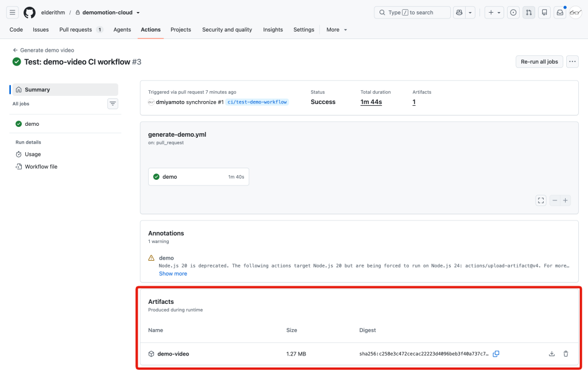Screen dimensions: 588x390
Task: Open the hamburger navigation menu
Action: [x=13, y=13]
